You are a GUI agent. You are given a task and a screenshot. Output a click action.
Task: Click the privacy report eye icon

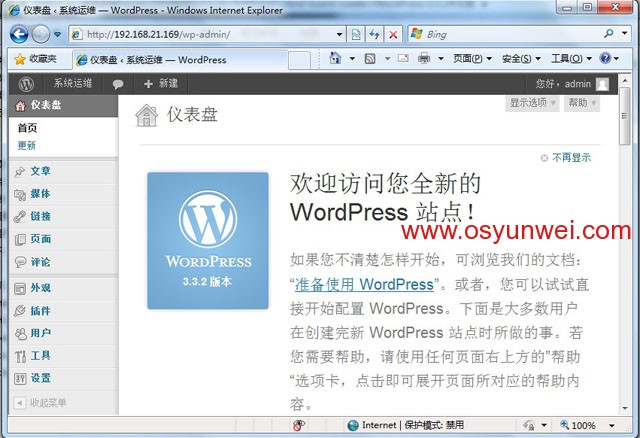tap(298, 425)
